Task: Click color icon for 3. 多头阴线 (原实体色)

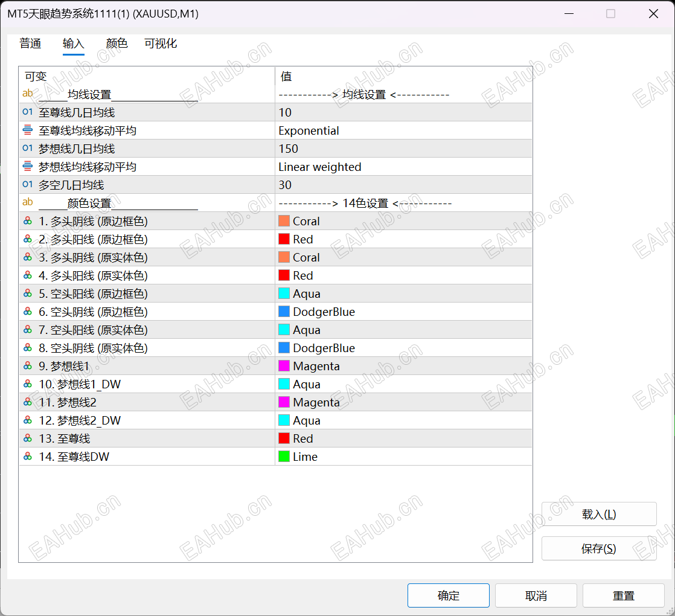Action: (x=28, y=257)
